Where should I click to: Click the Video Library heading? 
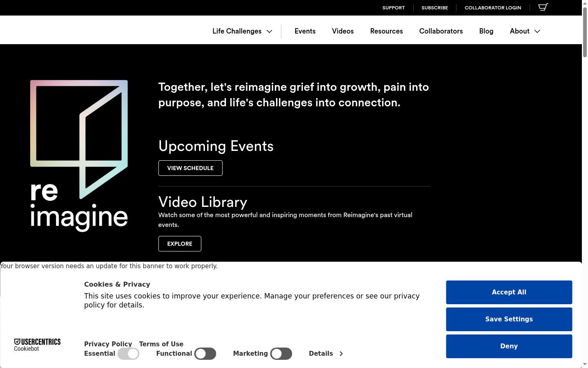pyautogui.click(x=203, y=202)
